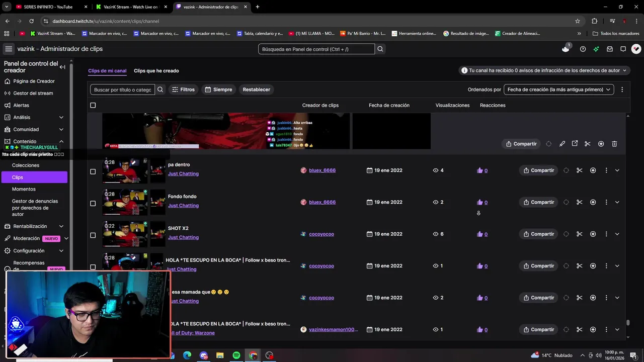Open the sort order dropdown 'Fecha de creación'
The height and width of the screenshot is (362, 644).
click(x=558, y=89)
